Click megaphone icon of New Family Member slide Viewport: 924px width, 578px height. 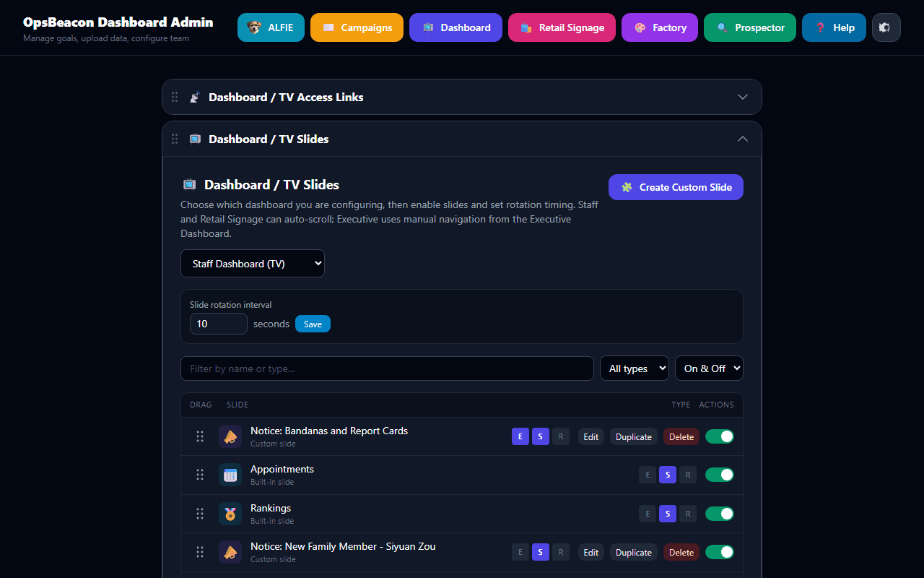pyautogui.click(x=230, y=552)
